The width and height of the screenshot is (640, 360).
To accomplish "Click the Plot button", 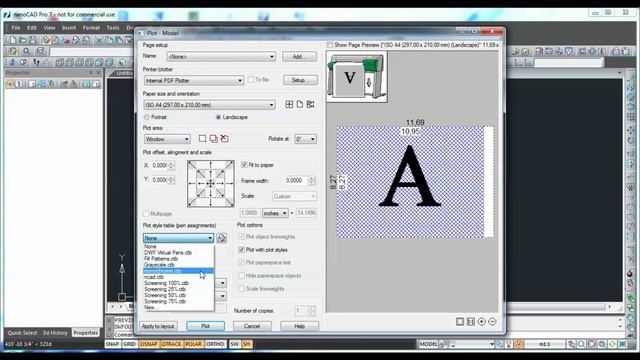I will click(206, 326).
